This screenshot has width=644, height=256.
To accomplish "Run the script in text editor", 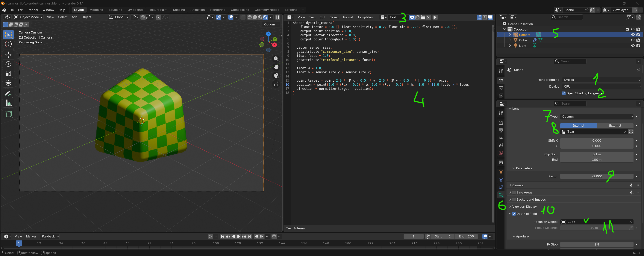I will (435, 17).
